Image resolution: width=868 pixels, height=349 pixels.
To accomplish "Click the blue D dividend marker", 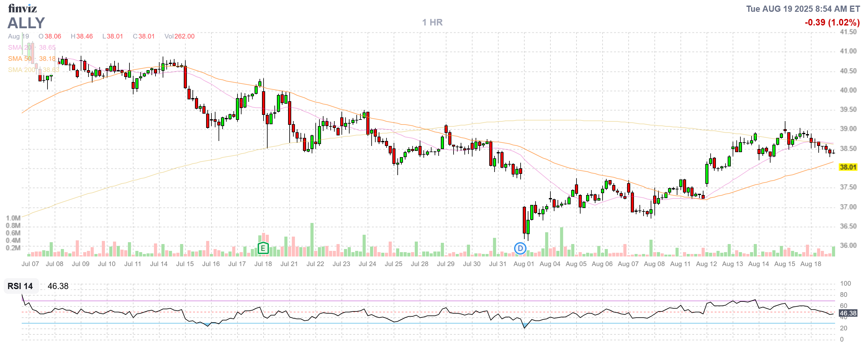I will click(520, 249).
